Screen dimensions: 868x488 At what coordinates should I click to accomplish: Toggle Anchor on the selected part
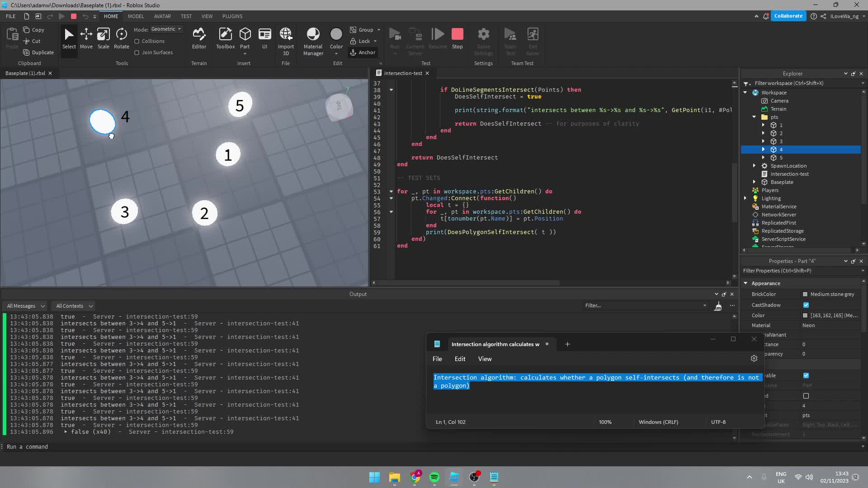coord(363,52)
